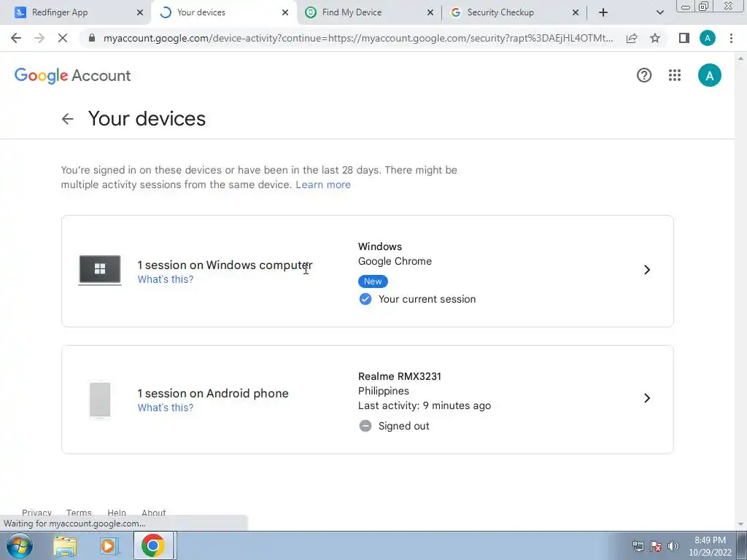Expand the Android phone session details
This screenshot has width=747, height=560.
647,398
